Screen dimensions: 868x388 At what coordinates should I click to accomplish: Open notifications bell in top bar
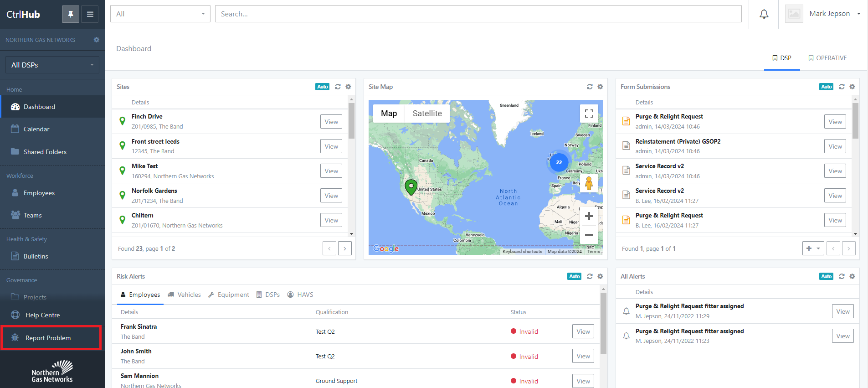pyautogui.click(x=764, y=14)
